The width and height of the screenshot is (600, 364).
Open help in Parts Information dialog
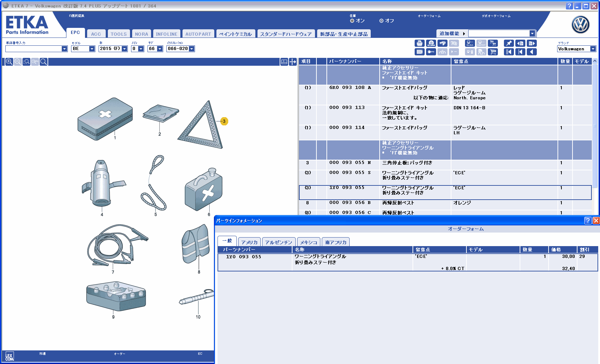(587, 221)
